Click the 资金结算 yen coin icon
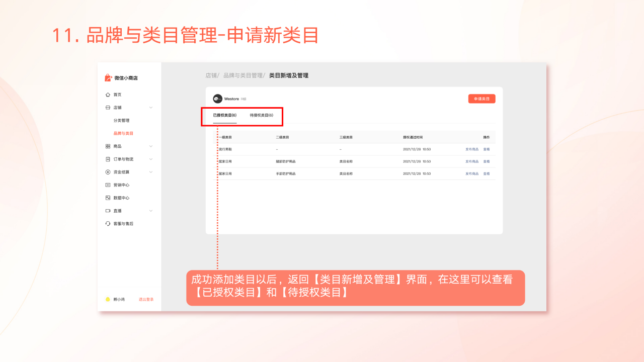The width and height of the screenshot is (644, 362). (x=108, y=172)
